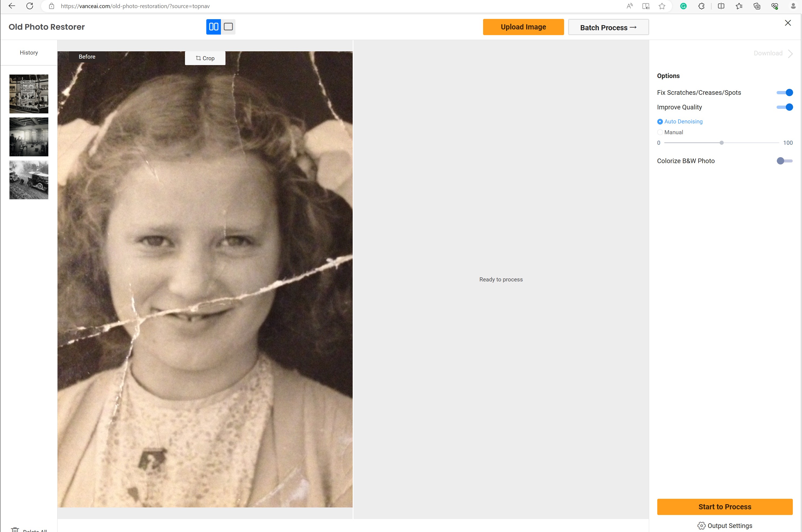Expand the Download options chevron

790,53
